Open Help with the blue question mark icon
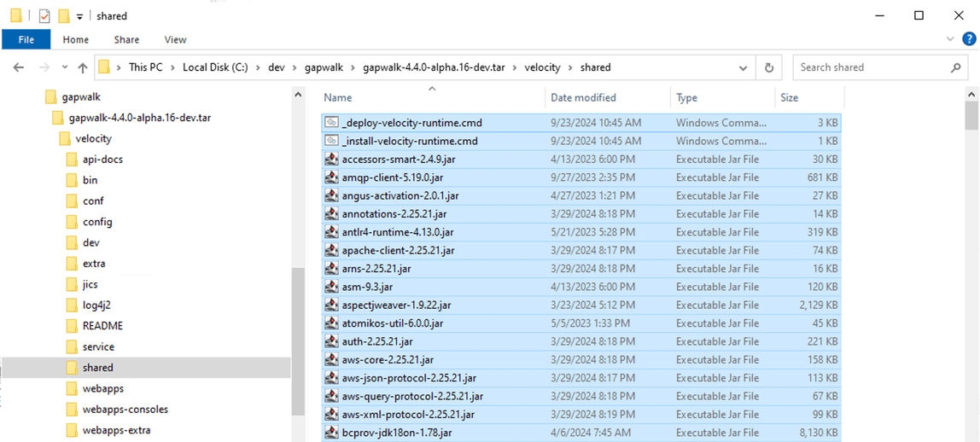The height and width of the screenshot is (442, 980). [x=969, y=39]
